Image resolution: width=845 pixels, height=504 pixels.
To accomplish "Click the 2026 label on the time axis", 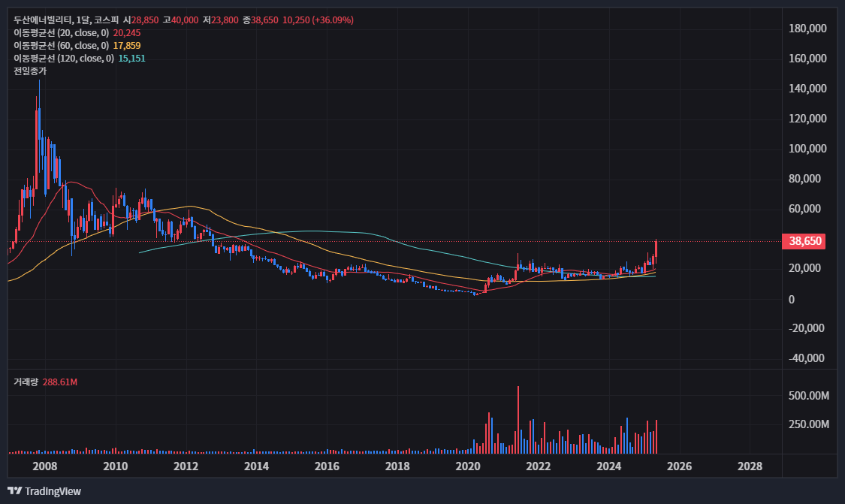I will click(x=679, y=466).
